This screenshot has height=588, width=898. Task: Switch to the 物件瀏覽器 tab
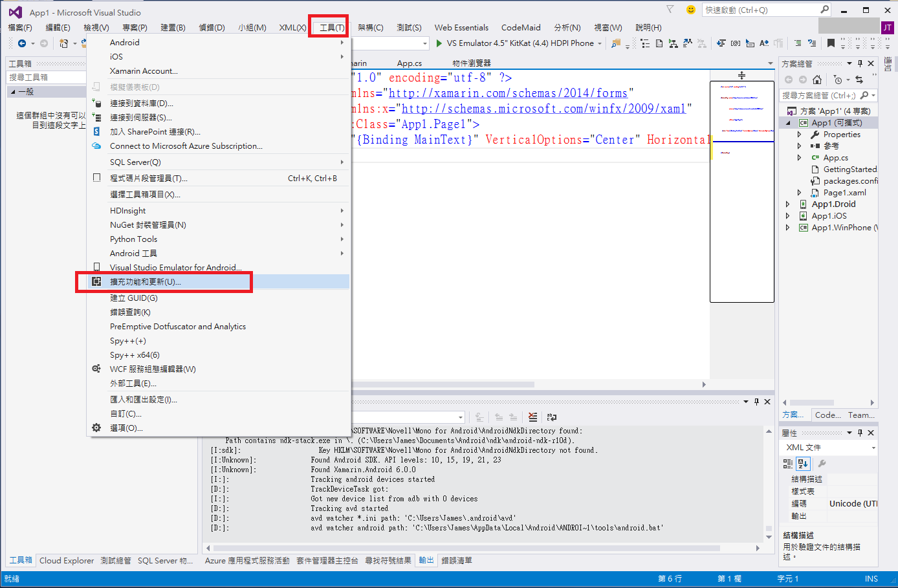[x=472, y=63]
